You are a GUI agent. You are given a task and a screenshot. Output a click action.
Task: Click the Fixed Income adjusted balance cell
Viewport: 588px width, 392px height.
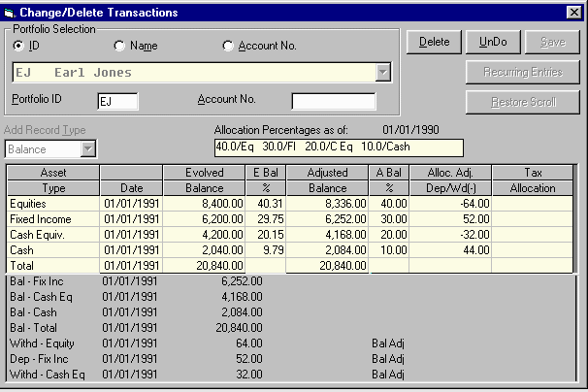coord(332,220)
